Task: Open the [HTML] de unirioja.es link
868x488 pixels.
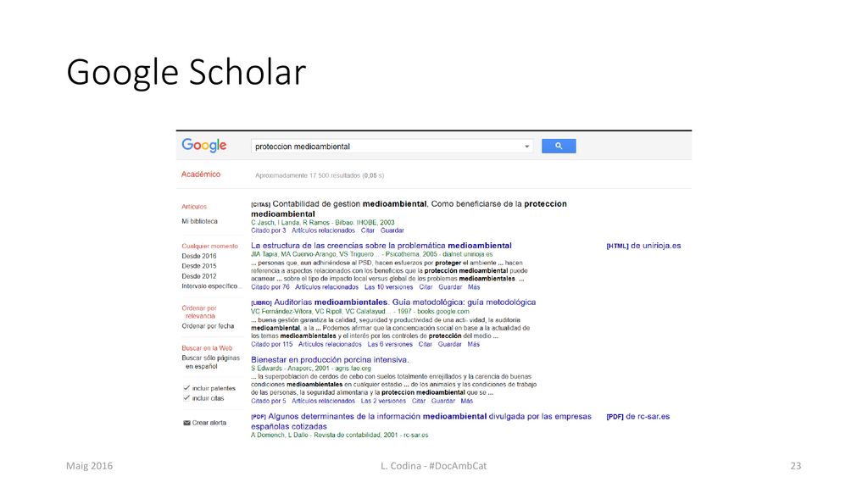Action: (x=644, y=246)
